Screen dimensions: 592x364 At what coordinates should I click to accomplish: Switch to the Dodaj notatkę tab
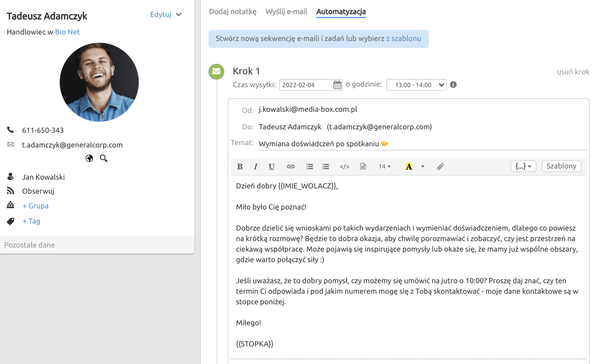[x=233, y=12]
